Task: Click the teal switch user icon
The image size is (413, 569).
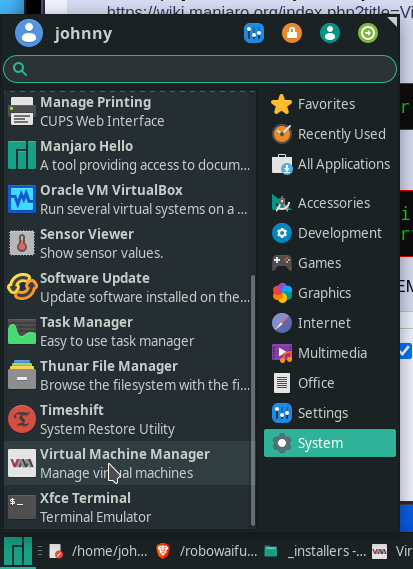Action: (330, 33)
